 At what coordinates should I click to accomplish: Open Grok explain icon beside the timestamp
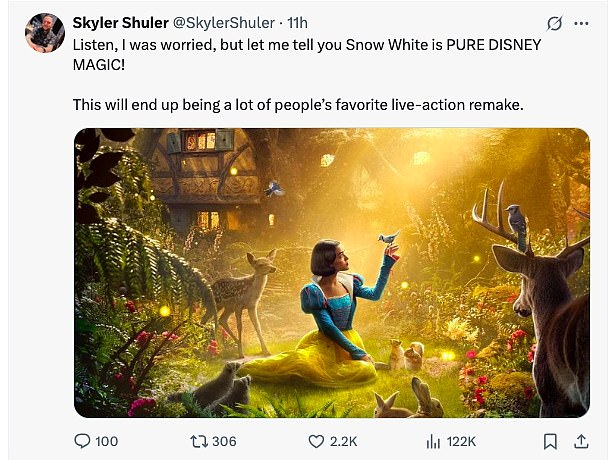556,22
